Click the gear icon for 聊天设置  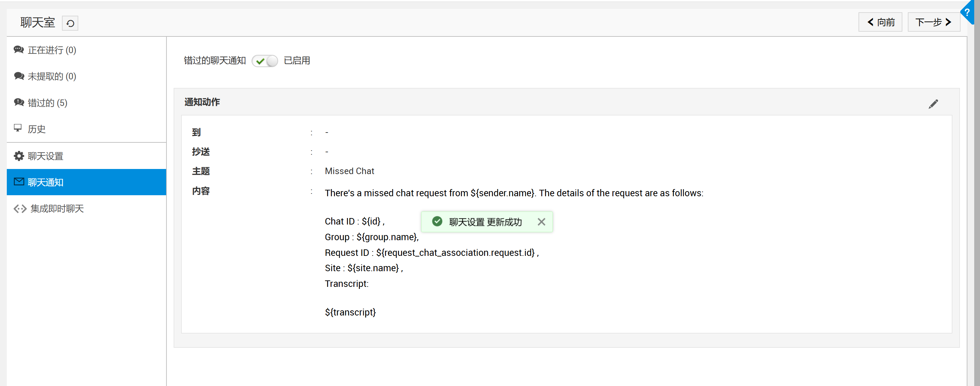point(19,156)
